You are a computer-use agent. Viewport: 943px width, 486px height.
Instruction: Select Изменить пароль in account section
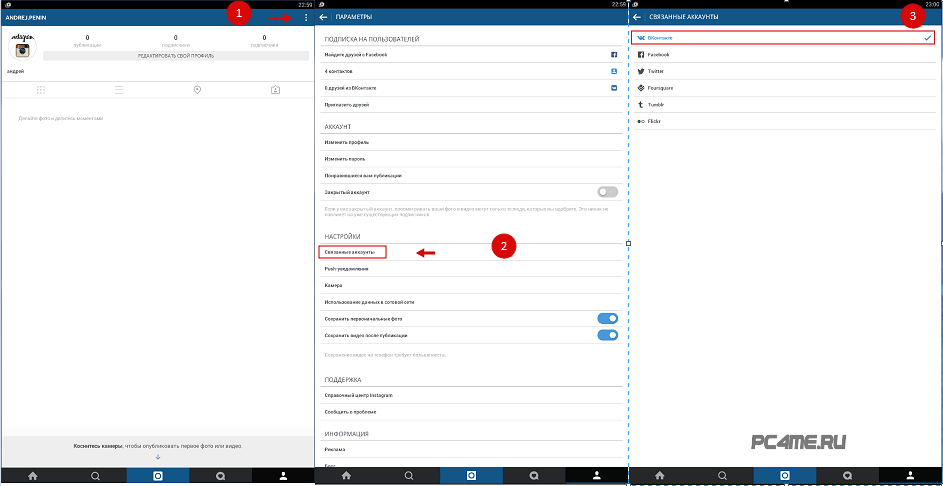pos(344,159)
